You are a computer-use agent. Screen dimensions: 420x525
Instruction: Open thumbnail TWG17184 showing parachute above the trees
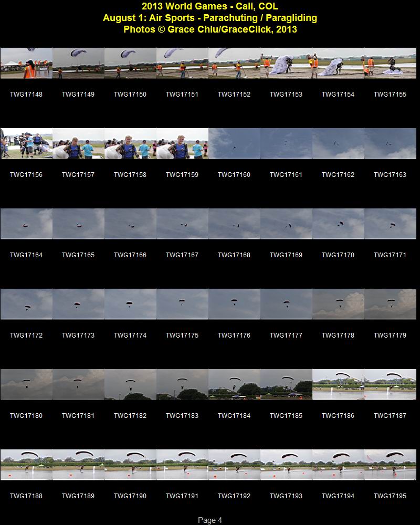[x=235, y=384]
